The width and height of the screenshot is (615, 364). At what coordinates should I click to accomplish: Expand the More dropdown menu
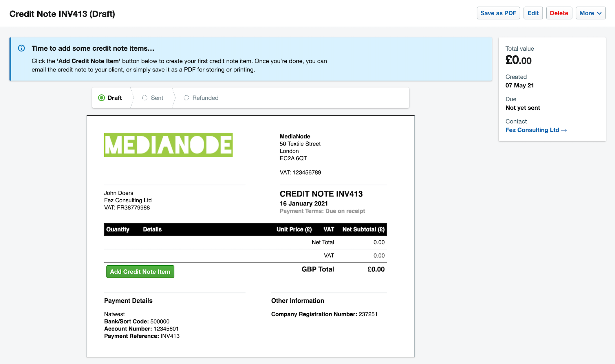coord(590,13)
